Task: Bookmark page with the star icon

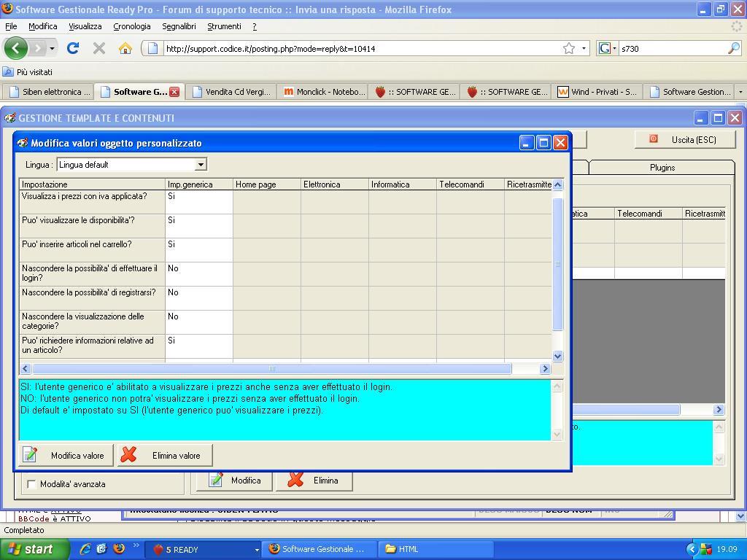Action: 569,48
